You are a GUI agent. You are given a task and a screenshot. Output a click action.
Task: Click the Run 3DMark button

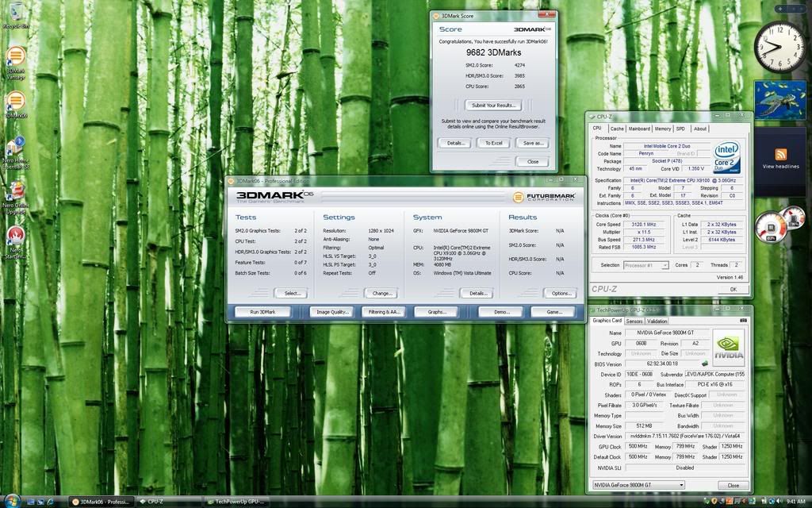pyautogui.click(x=262, y=312)
